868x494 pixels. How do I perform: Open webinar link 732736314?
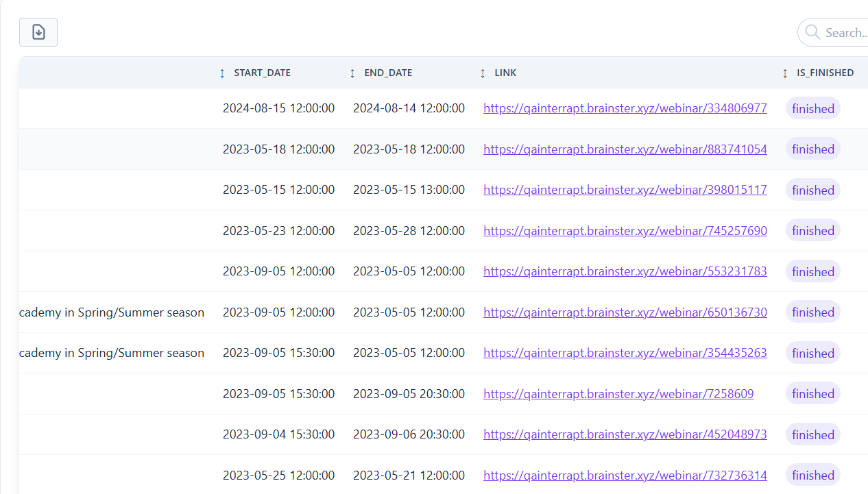tap(625, 476)
